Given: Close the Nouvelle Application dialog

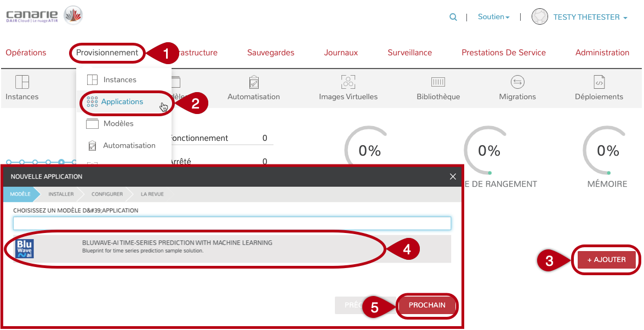Looking at the screenshot, I should click(453, 177).
